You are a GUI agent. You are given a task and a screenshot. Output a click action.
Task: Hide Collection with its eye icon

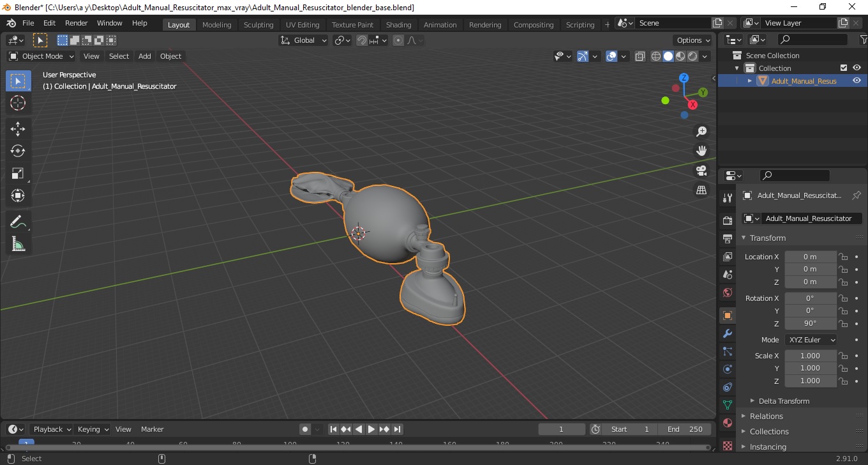(857, 68)
